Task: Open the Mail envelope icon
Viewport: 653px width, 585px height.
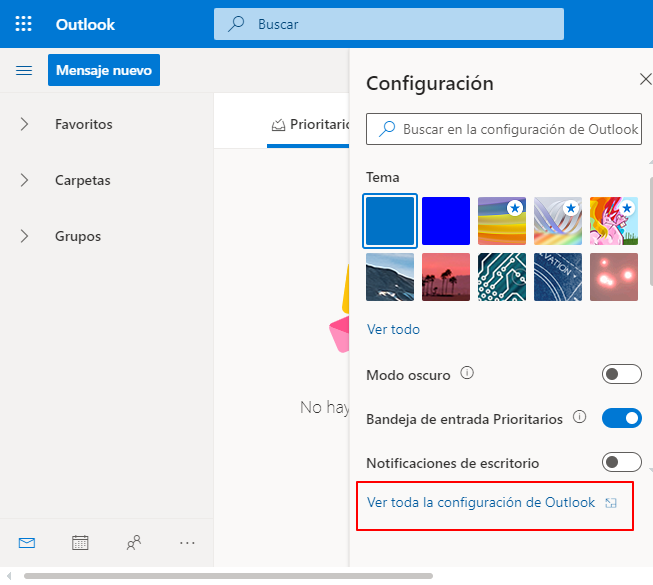Action: (x=27, y=543)
